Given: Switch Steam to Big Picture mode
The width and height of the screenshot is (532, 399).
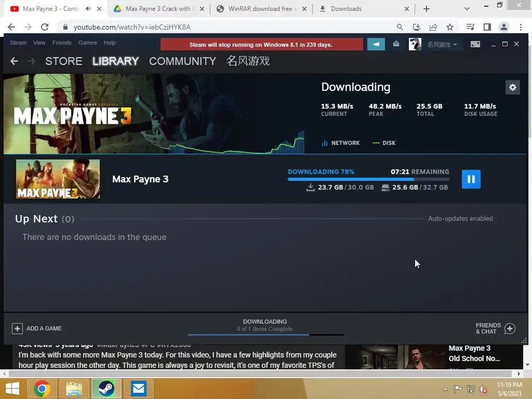Looking at the screenshot, I should tap(475, 44).
